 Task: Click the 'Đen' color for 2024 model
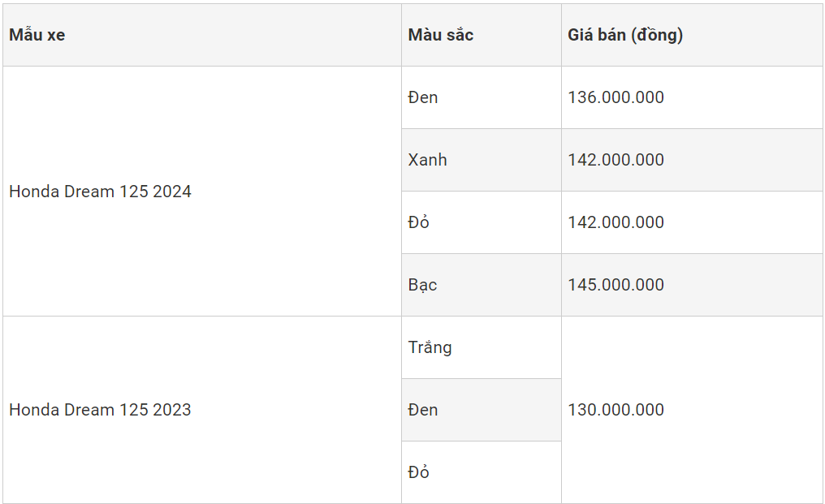423,97
